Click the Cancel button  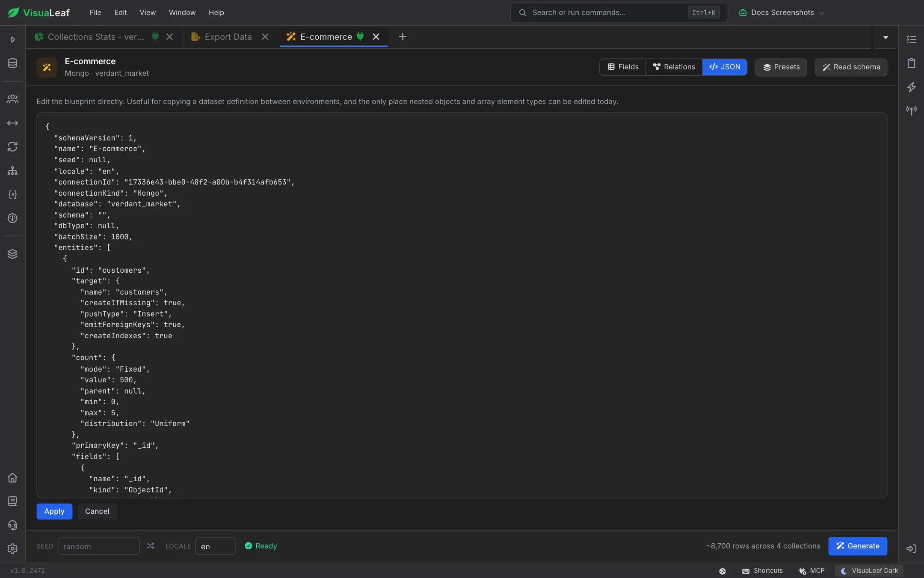[x=97, y=511]
